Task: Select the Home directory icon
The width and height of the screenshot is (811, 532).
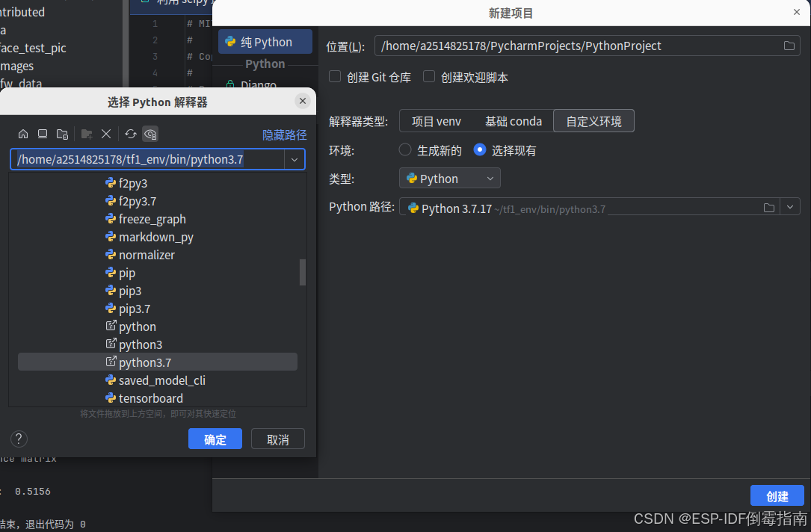Action: 22,134
